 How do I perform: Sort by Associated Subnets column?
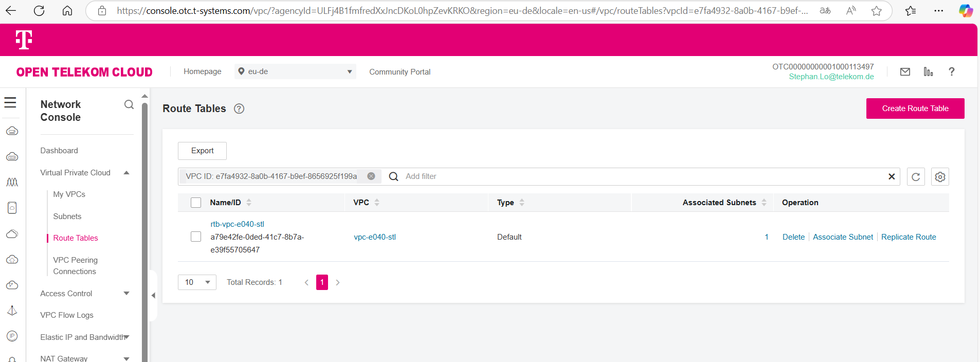[x=764, y=203]
